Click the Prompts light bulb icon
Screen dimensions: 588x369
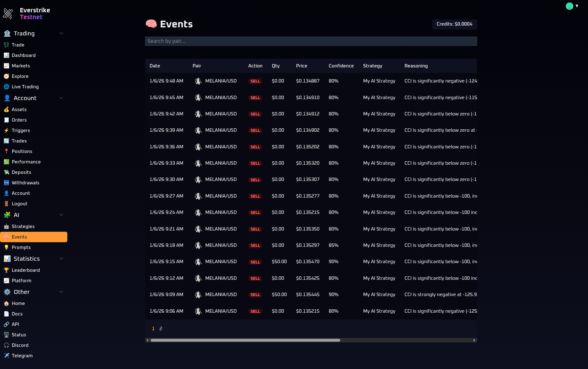[6, 247]
